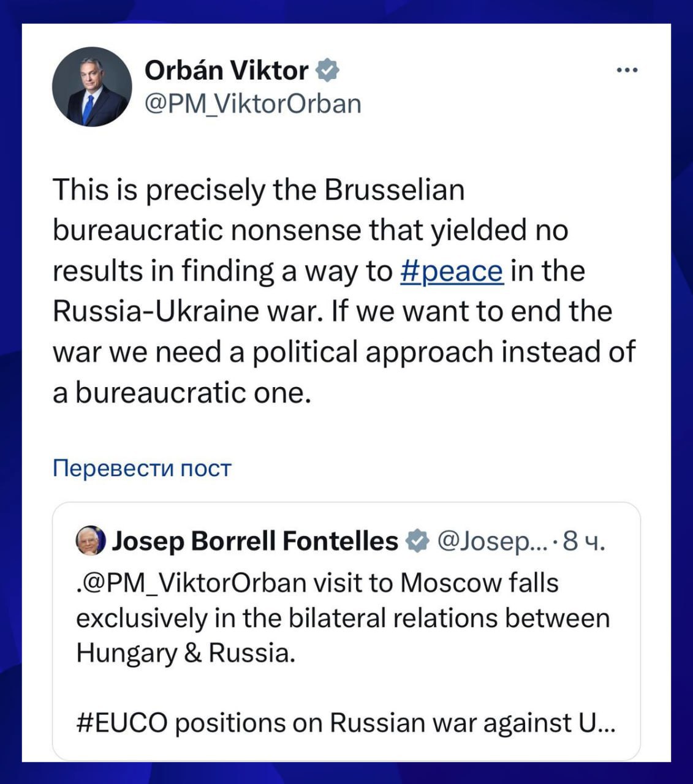Viewport: 693px width, 784px height.
Task: Click verified badge next to Orbán Viktor
Action: coord(328,70)
